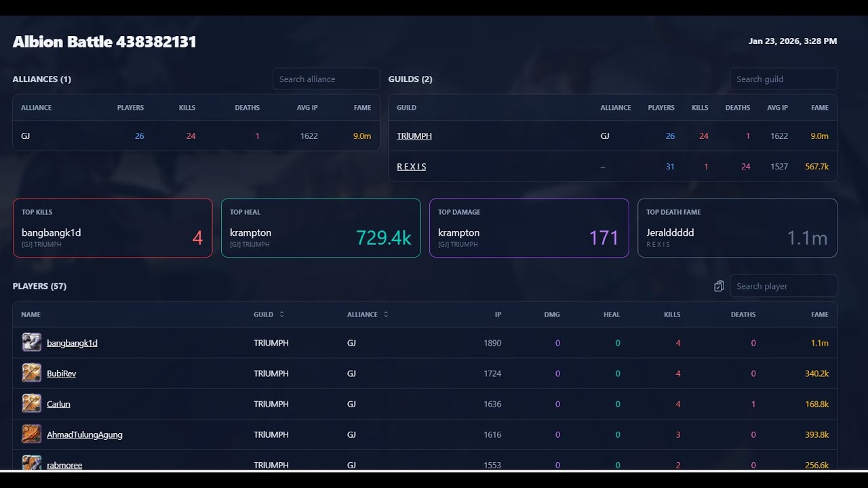
Task: Click DMG column header in players table
Action: [x=552, y=314]
